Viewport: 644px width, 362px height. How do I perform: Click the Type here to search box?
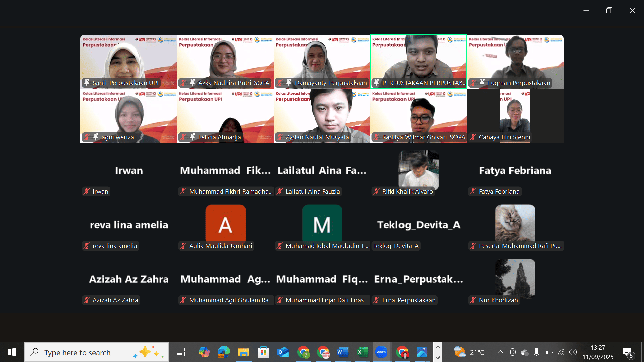click(97, 352)
